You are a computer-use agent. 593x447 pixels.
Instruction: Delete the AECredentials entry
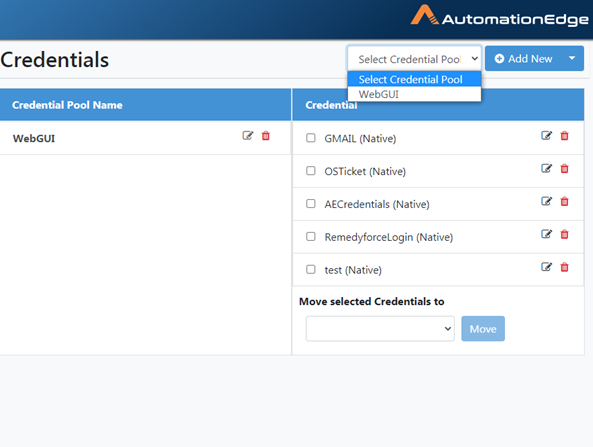tap(565, 201)
